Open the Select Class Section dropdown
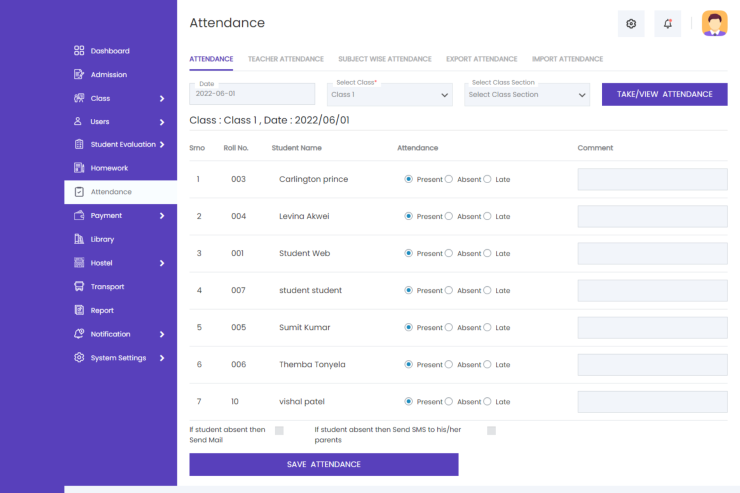Image resolution: width=740 pixels, height=493 pixels. [527, 94]
